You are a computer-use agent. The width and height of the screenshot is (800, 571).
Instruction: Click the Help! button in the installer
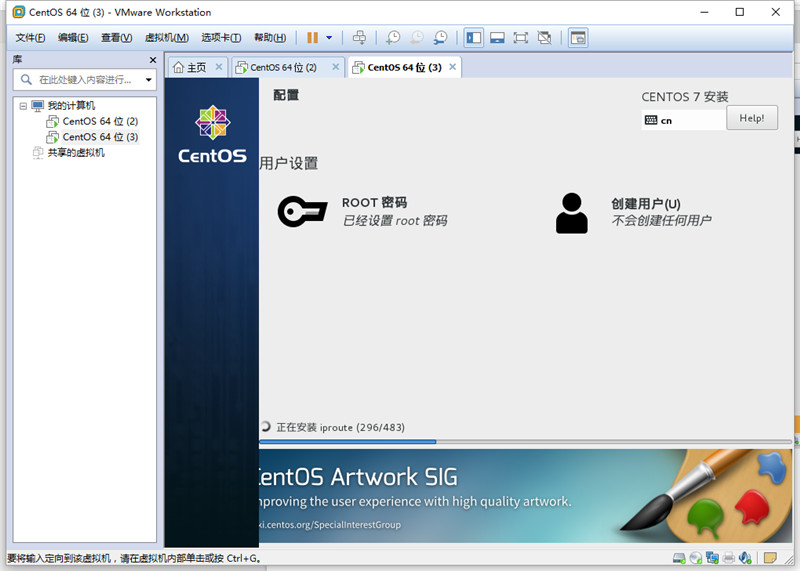point(752,118)
